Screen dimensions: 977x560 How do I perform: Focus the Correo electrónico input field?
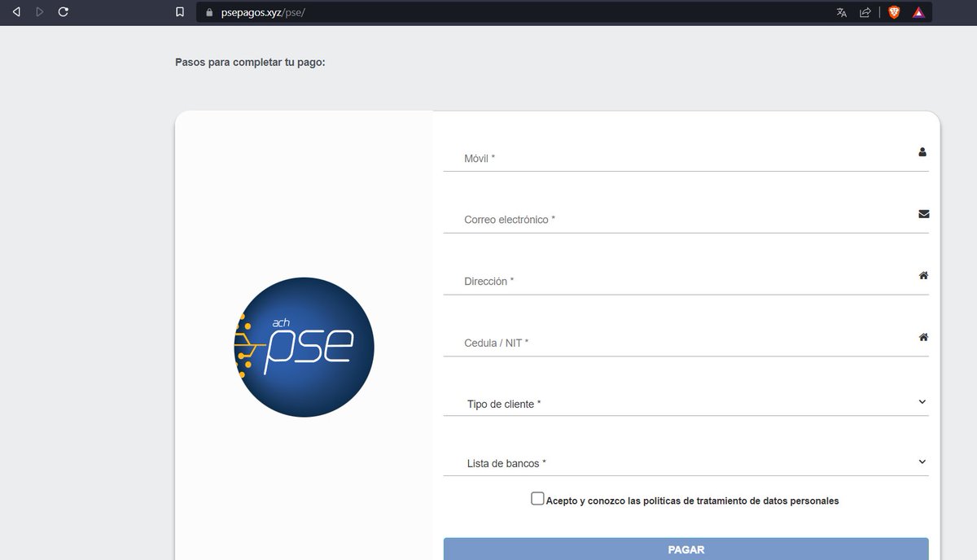(686, 220)
